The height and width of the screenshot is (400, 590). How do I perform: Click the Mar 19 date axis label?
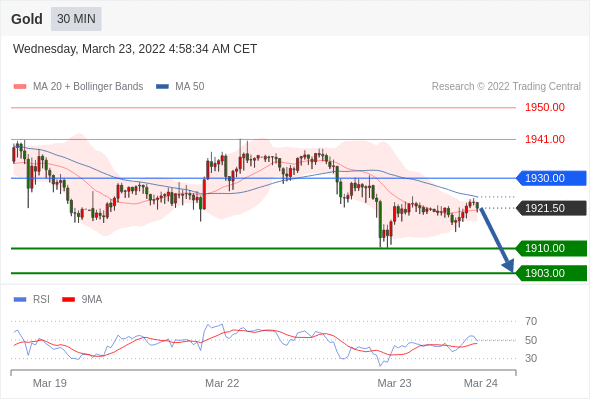[50, 383]
